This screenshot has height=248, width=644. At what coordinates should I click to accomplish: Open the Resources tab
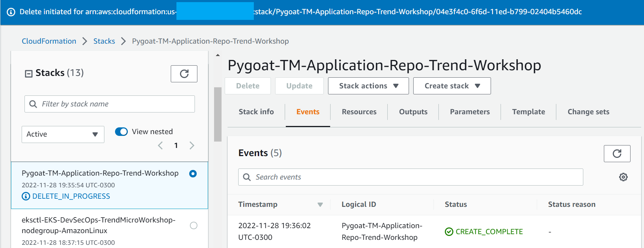[359, 112]
